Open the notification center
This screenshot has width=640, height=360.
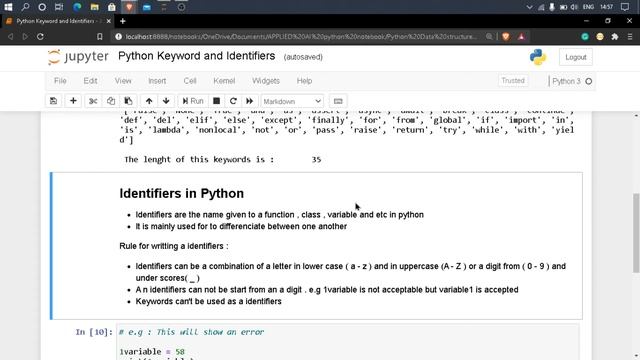(624, 7)
